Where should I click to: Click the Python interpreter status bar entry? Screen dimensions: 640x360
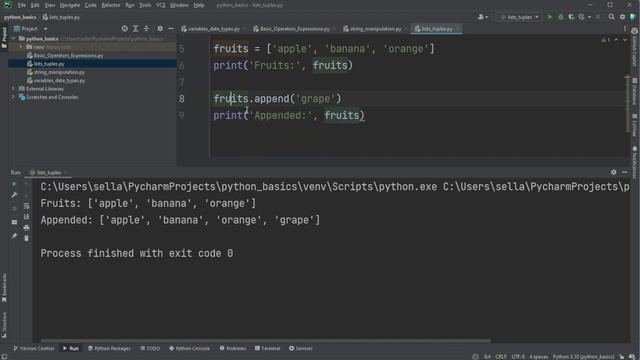(583, 357)
